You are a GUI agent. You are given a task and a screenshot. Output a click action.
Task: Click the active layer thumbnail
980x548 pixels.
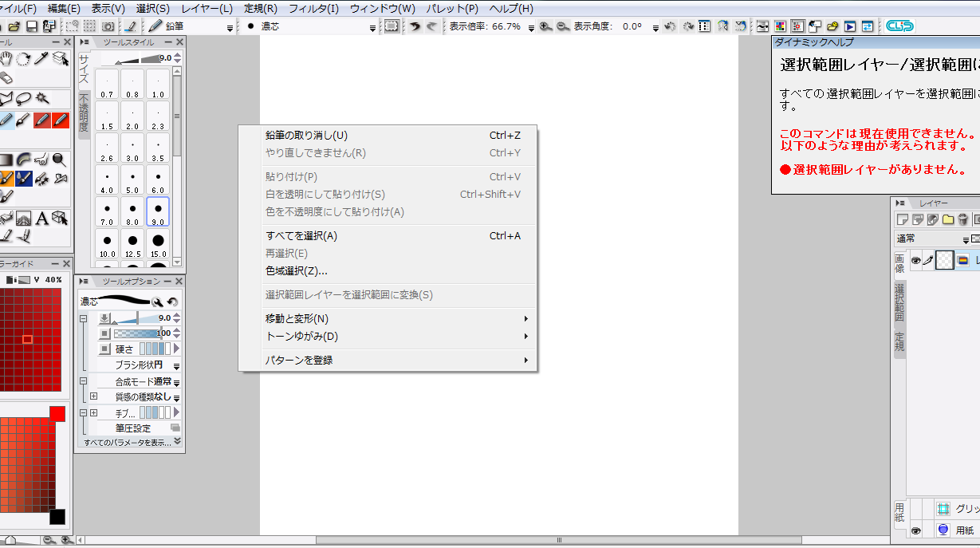click(x=944, y=260)
